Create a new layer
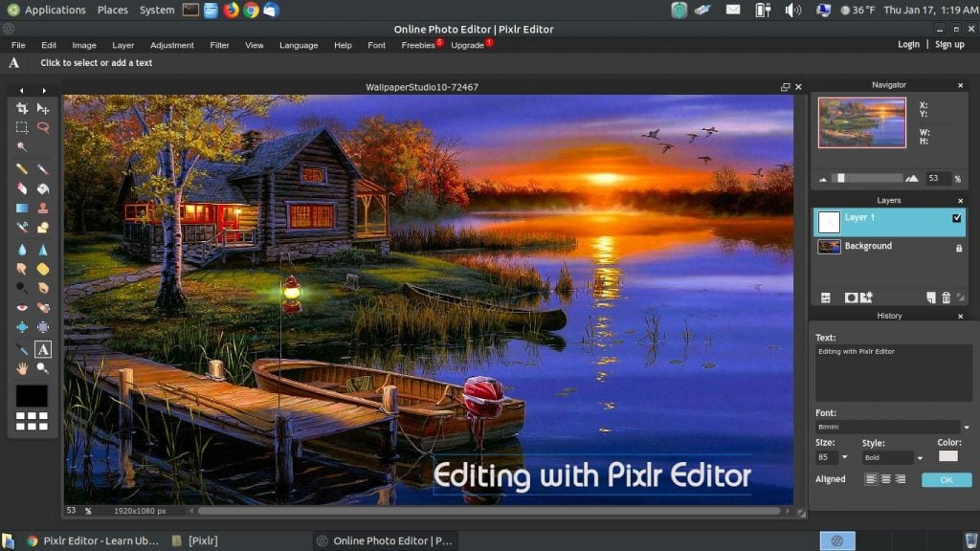This screenshot has height=551, width=980. tap(930, 298)
